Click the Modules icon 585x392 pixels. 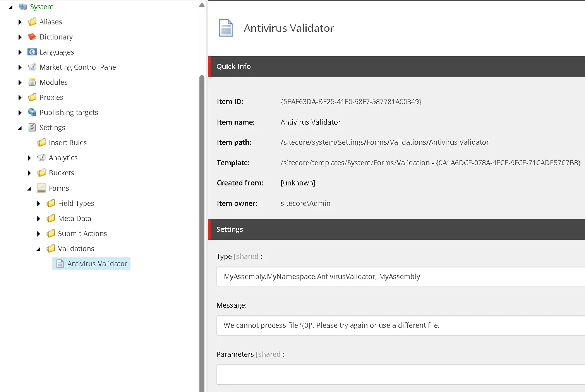32,82
